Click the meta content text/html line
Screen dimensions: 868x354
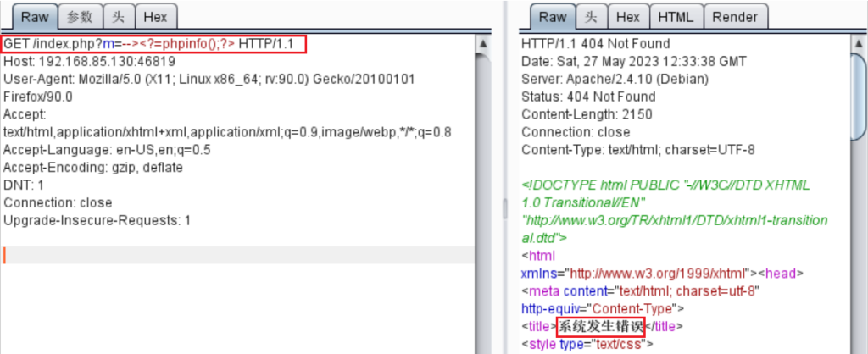pos(641,291)
